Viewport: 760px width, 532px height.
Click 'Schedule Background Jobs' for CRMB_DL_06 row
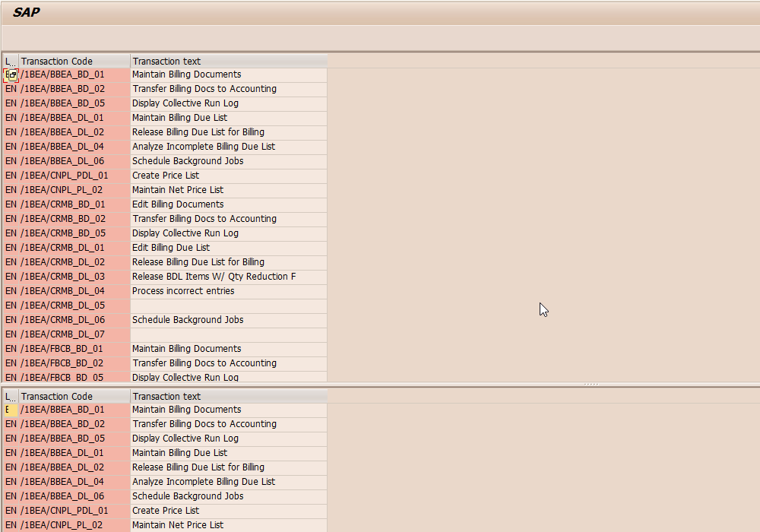click(188, 320)
